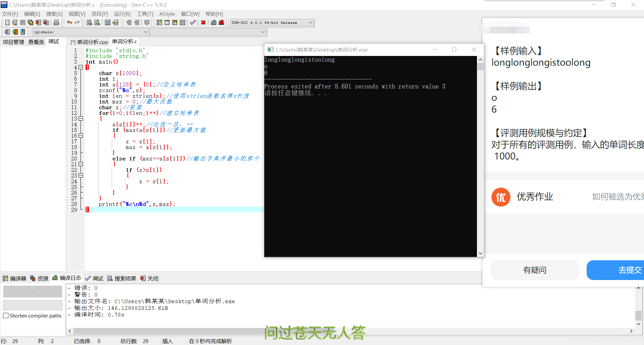This screenshot has width=644, height=345.
Task: Compile and run icon
Action: (175, 22)
